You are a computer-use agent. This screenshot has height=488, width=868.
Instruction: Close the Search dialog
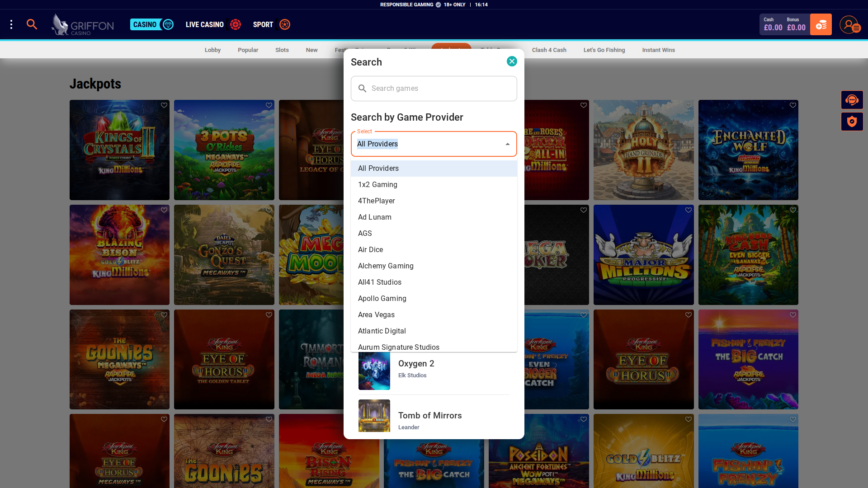512,61
